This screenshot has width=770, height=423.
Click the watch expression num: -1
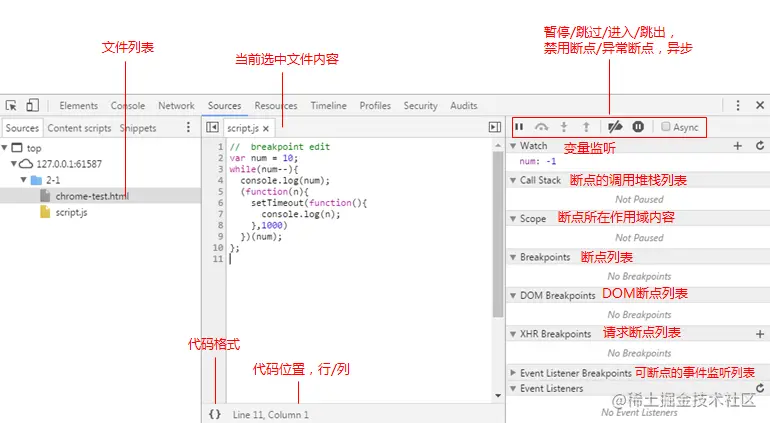pos(538,161)
